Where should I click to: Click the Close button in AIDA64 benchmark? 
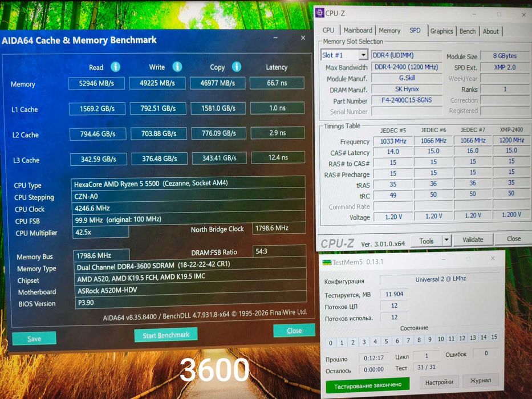coord(294,331)
